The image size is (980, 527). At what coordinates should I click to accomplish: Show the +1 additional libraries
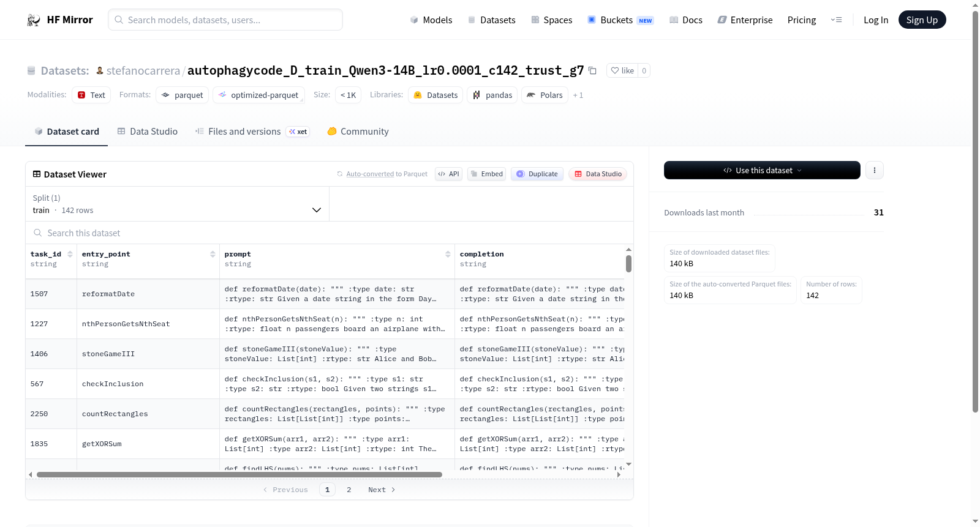[x=578, y=95]
